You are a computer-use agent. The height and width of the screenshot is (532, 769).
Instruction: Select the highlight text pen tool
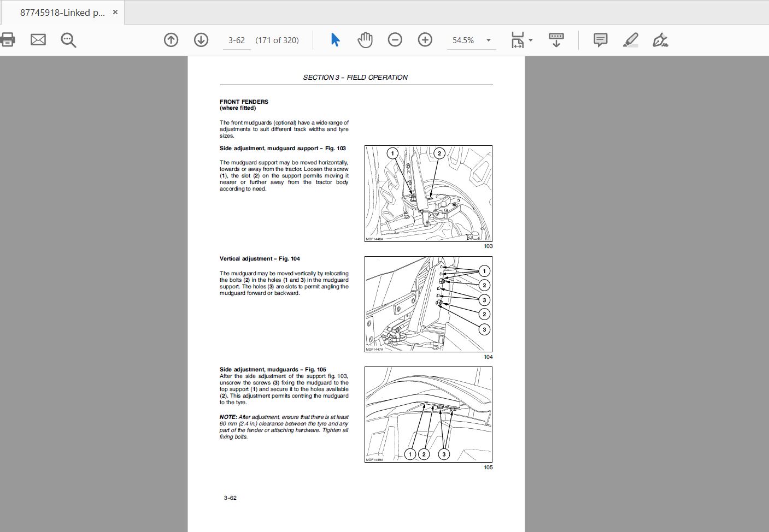click(631, 40)
